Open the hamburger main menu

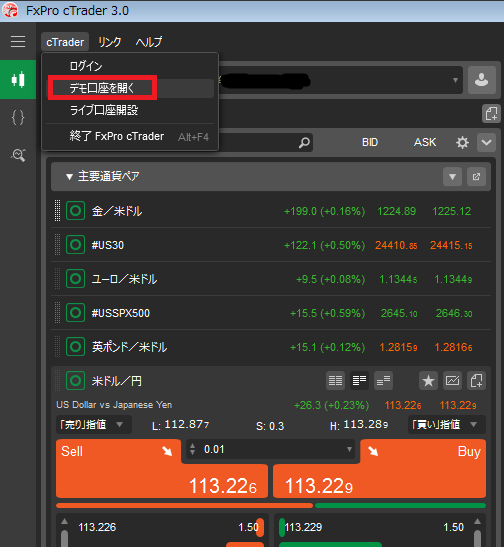pos(18,42)
